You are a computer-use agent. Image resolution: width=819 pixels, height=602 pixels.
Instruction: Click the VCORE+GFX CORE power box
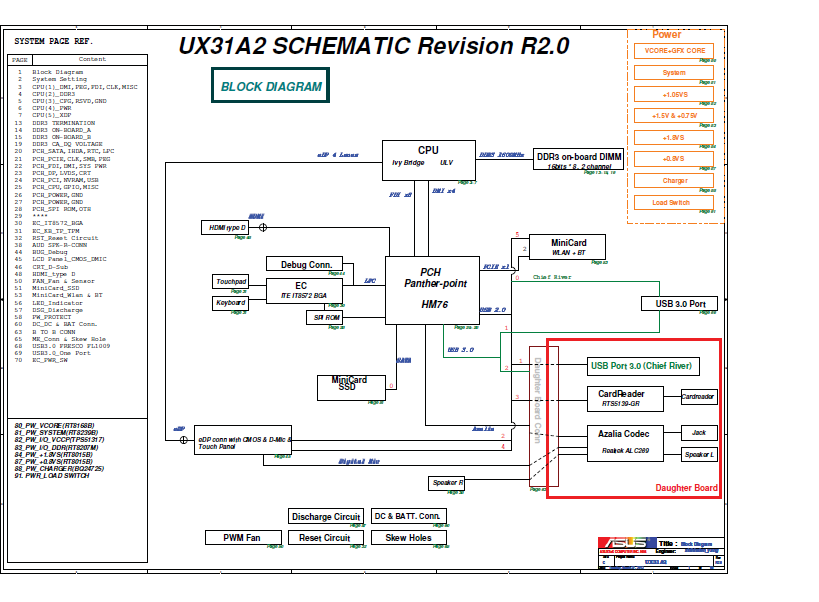click(x=674, y=51)
